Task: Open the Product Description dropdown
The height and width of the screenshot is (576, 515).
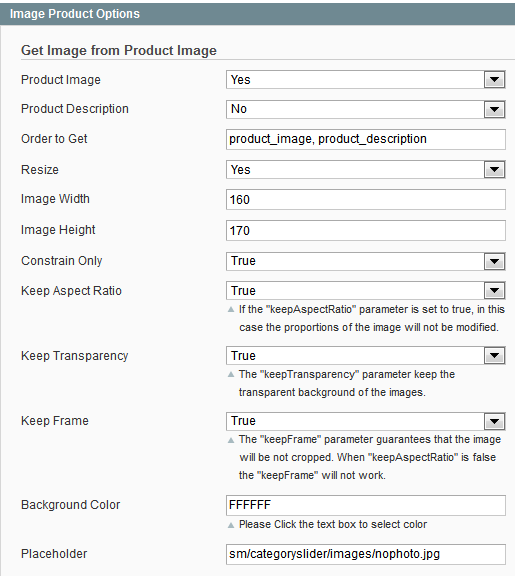Action: coord(365,109)
